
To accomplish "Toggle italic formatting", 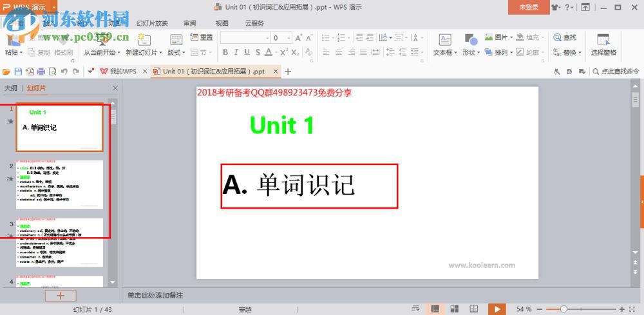I will 236,52.
